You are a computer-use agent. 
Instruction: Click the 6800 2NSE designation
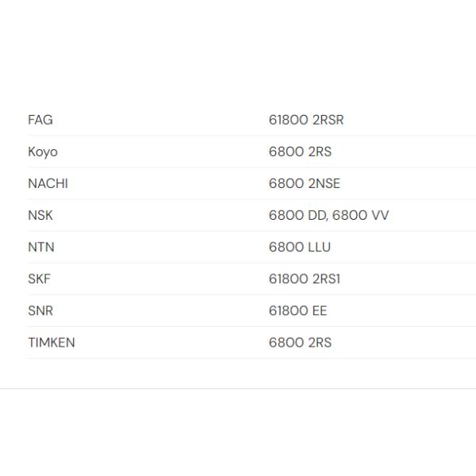pos(304,184)
